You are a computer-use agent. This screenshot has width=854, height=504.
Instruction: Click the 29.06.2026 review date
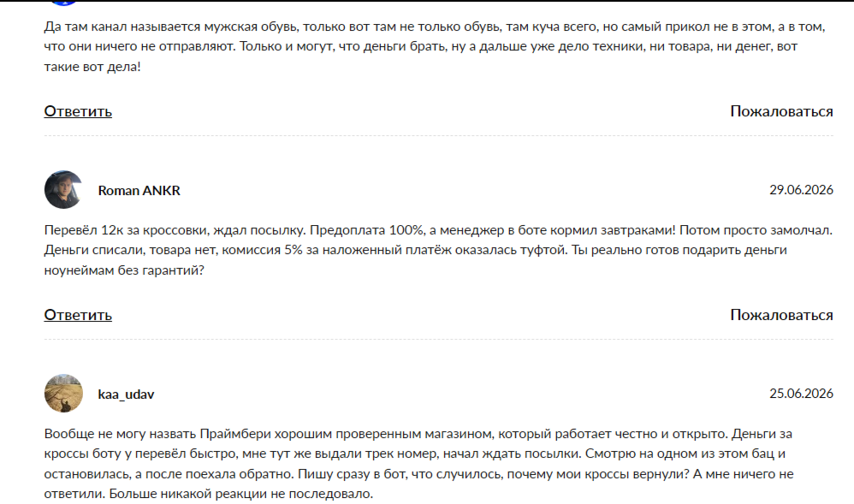point(801,190)
